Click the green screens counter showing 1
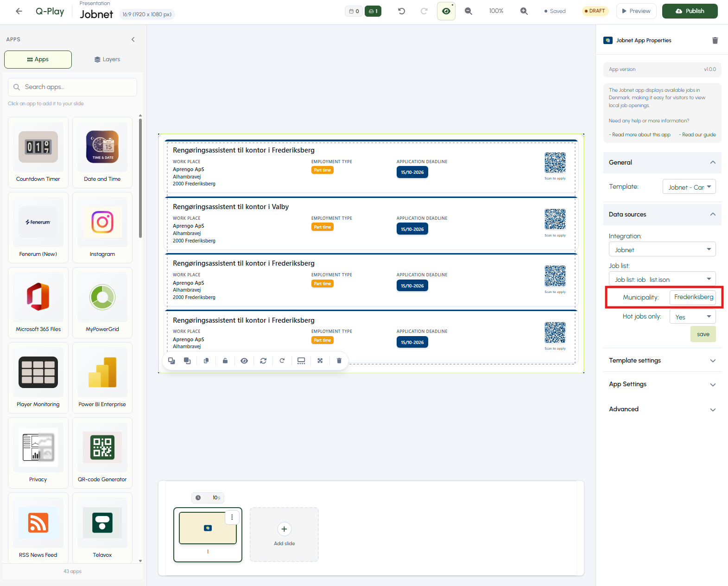The image size is (728, 586). [373, 11]
